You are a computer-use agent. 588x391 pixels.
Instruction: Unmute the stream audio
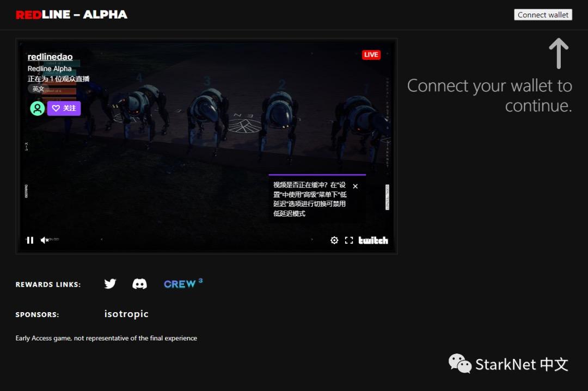click(45, 240)
